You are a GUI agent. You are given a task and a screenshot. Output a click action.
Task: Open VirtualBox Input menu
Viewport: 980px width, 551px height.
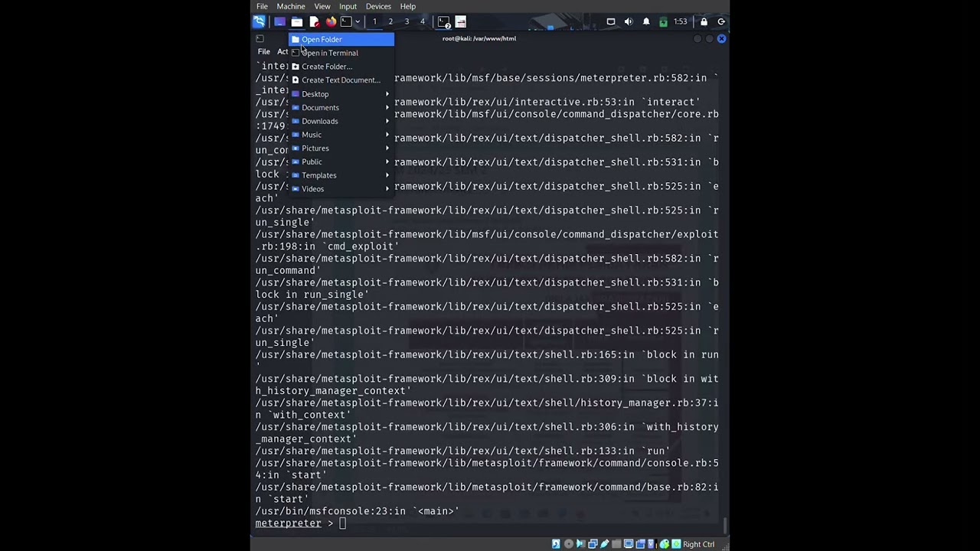[348, 6]
